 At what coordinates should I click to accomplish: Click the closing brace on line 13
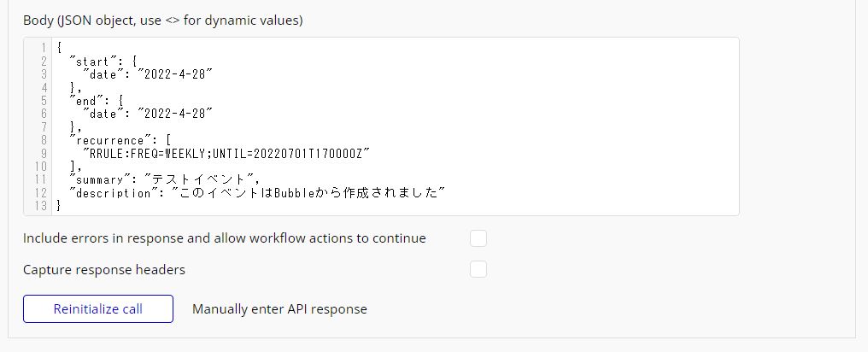(58, 206)
